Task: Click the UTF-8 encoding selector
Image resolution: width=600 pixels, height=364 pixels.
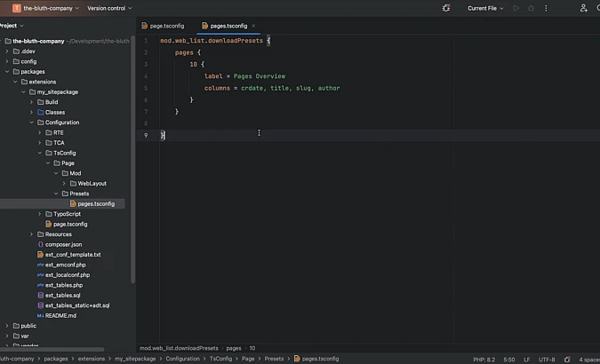Action: coord(547,359)
